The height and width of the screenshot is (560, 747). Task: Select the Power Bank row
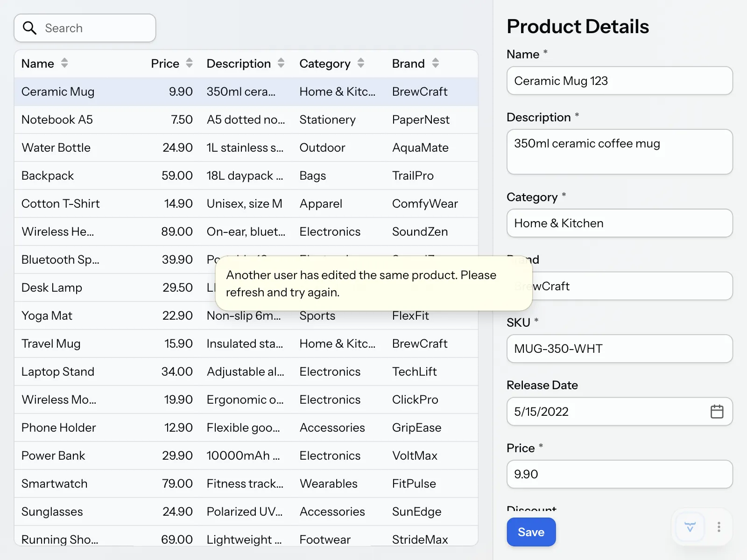(x=246, y=455)
